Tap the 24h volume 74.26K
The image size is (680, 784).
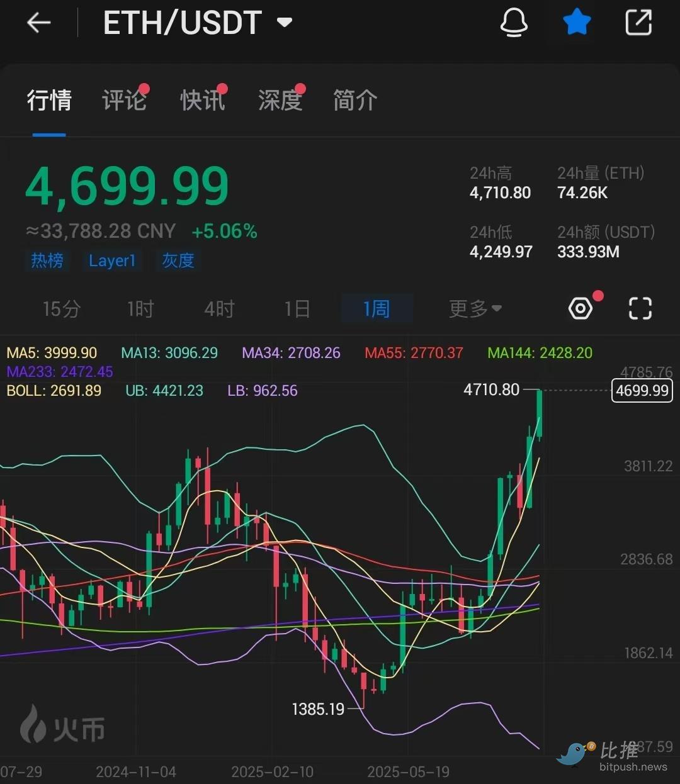click(x=582, y=193)
